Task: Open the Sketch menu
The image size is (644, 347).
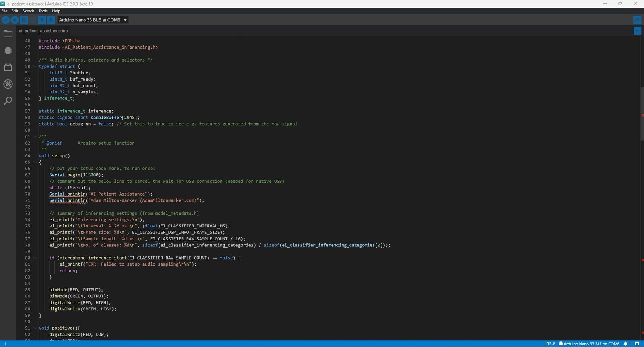Action: (28, 11)
